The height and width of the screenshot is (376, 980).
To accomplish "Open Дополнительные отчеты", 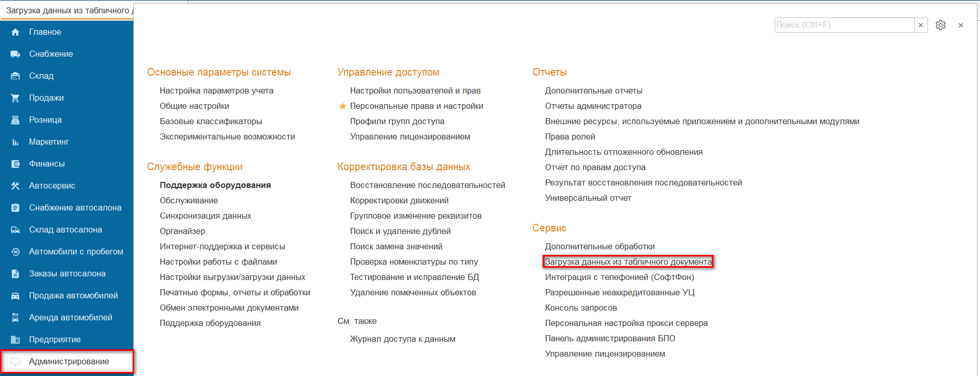I will pos(594,91).
